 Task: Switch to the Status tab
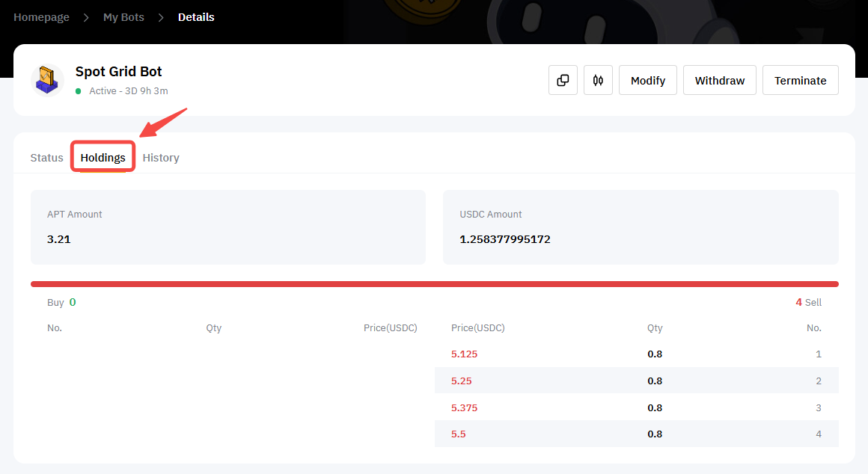pyautogui.click(x=46, y=158)
